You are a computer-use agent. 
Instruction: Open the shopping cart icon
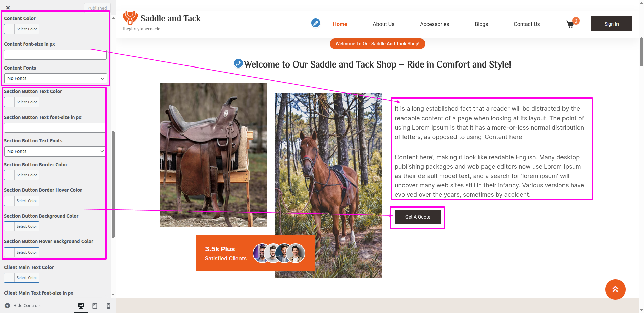pos(570,24)
